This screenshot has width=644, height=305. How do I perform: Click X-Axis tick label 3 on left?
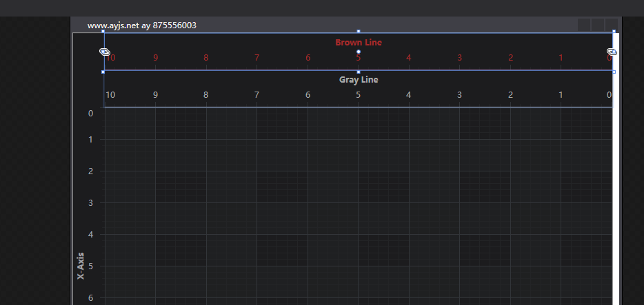click(91, 203)
